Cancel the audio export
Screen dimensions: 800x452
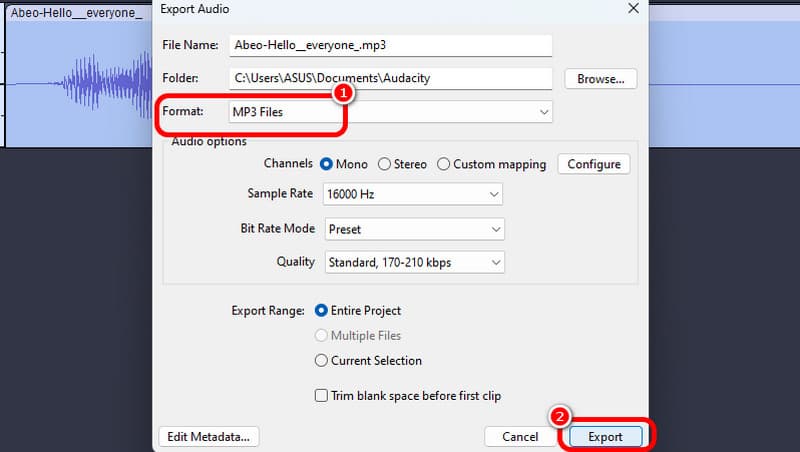tap(520, 436)
